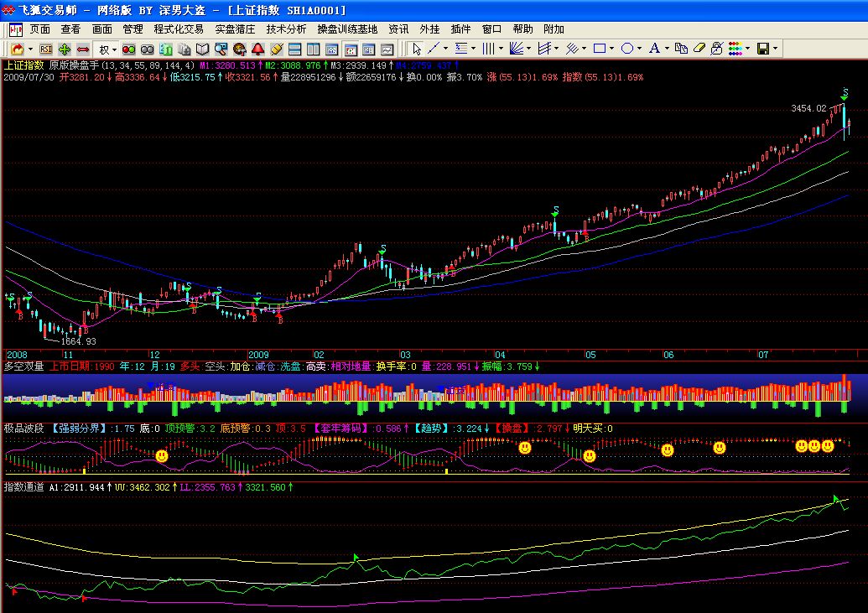The height and width of the screenshot is (613, 868).
Task: Select the trend line drawing tool
Action: point(434,49)
